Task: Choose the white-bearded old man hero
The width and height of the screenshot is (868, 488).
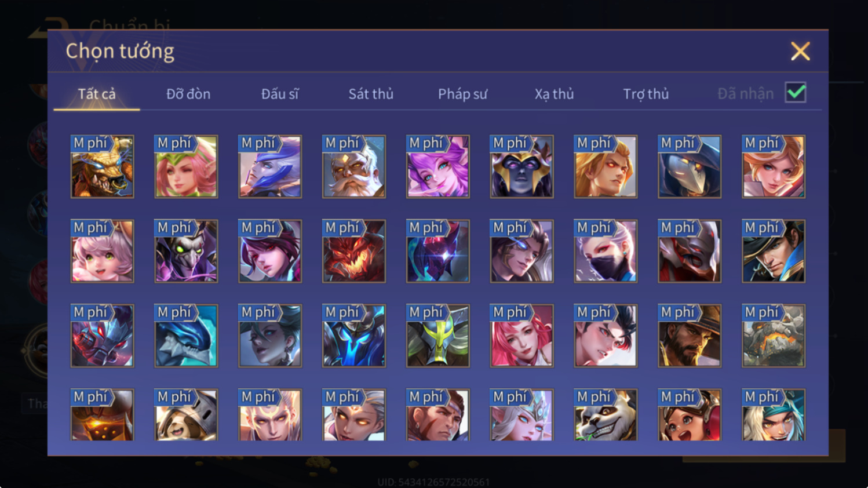Action: click(354, 167)
